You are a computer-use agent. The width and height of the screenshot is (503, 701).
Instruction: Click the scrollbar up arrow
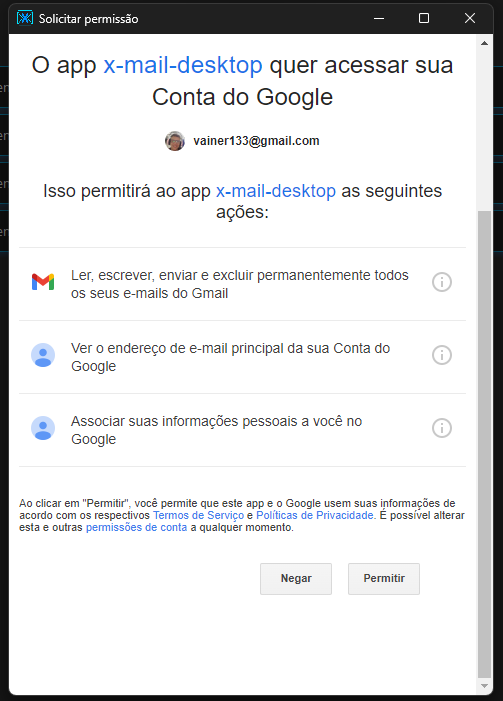(484, 43)
